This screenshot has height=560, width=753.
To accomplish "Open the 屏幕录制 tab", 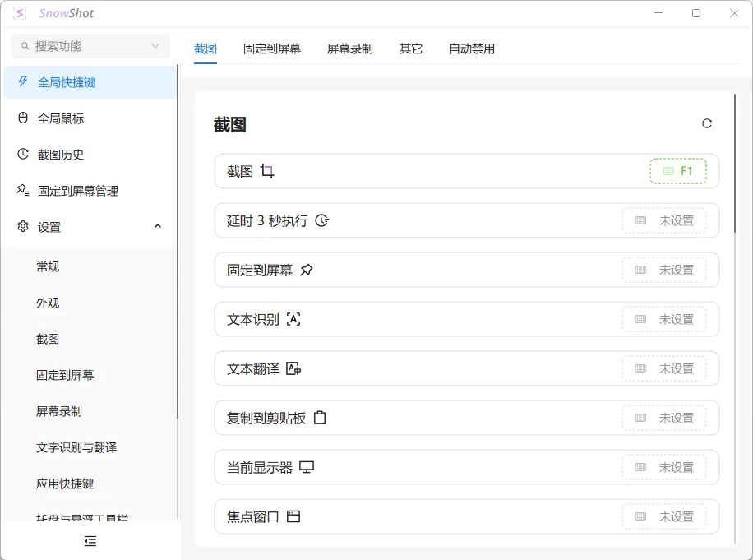I will tap(349, 49).
